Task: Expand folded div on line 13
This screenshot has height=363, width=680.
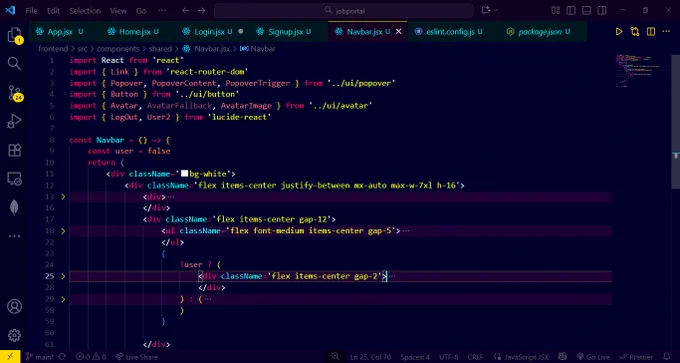Action: coord(63,196)
